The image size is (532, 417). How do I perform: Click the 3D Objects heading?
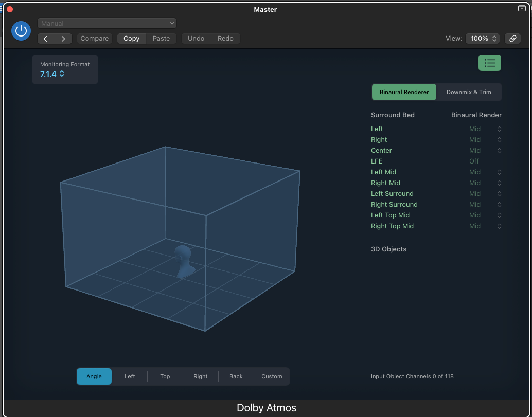point(388,249)
